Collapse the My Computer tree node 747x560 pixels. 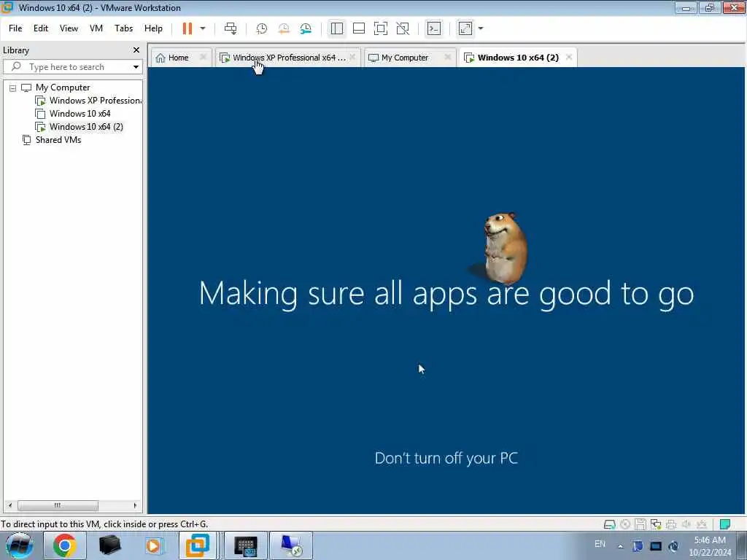13,88
